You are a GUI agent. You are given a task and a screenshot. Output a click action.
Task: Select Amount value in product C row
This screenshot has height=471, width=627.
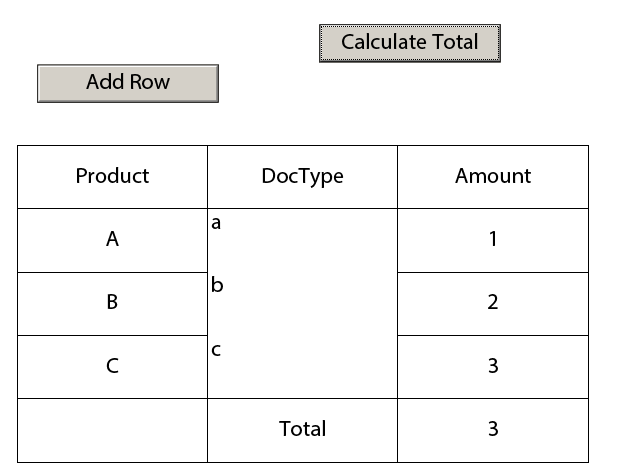(492, 366)
